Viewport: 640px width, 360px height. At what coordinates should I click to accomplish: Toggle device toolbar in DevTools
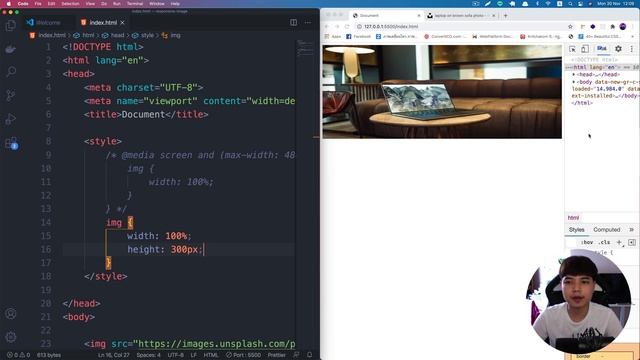(585, 49)
